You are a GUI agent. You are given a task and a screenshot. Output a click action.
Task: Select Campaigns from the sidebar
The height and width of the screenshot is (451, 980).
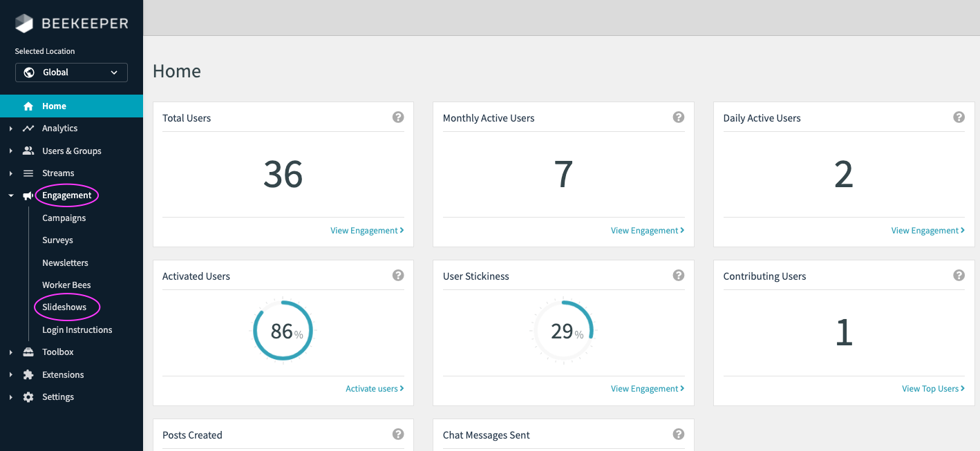click(x=64, y=218)
